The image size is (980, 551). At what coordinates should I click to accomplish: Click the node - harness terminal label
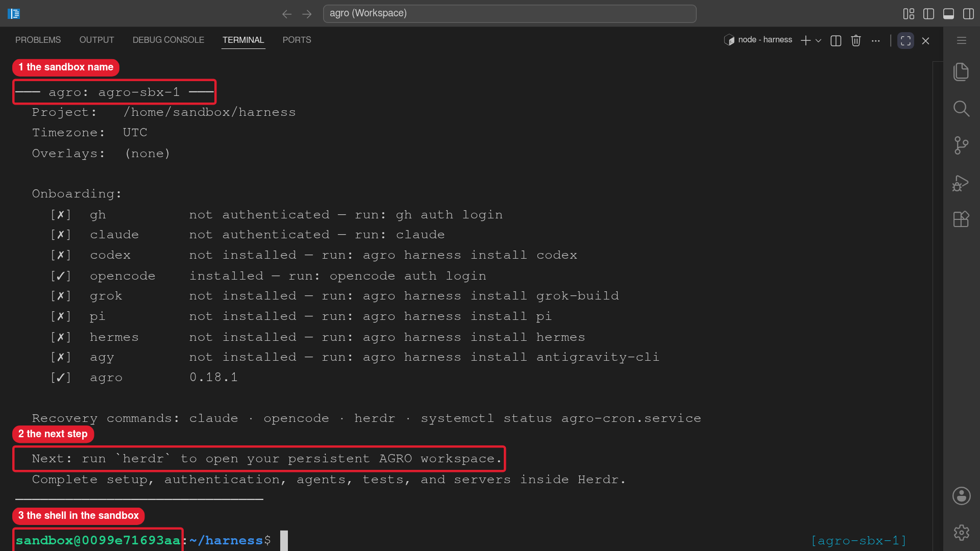(x=758, y=40)
